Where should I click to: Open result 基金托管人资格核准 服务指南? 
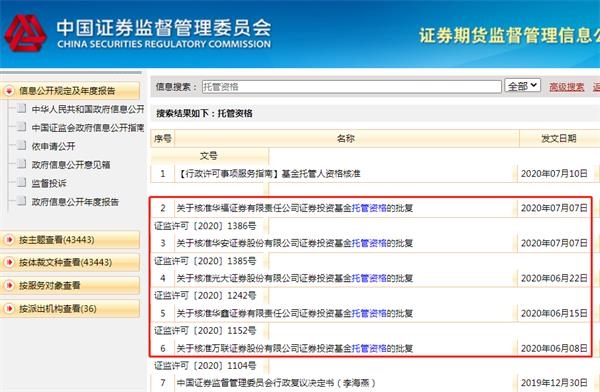tap(269, 174)
